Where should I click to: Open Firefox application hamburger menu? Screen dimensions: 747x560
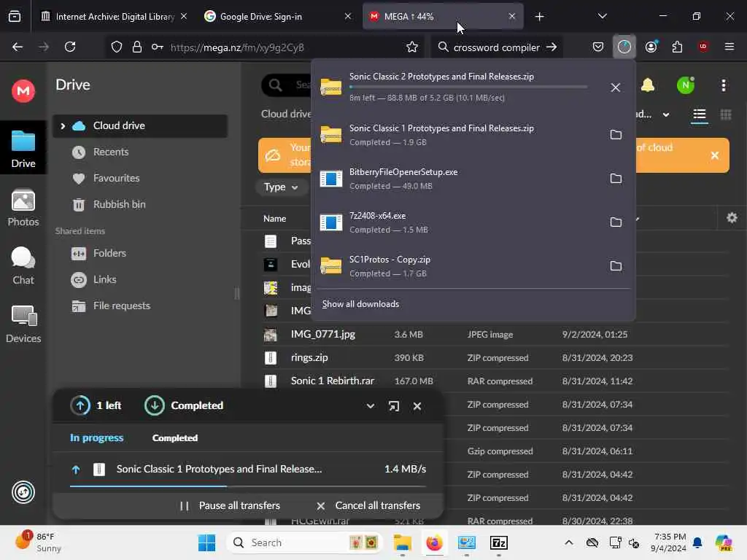point(729,47)
